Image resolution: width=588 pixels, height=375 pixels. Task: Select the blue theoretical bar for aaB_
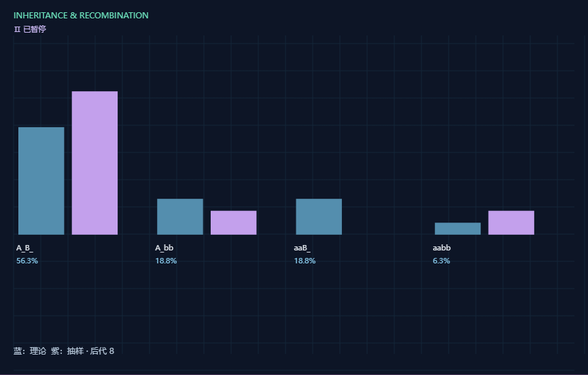tap(319, 216)
